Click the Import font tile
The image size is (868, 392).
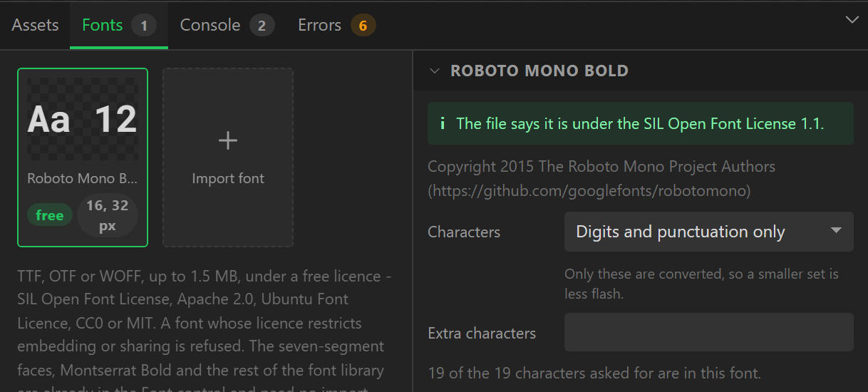[228, 158]
